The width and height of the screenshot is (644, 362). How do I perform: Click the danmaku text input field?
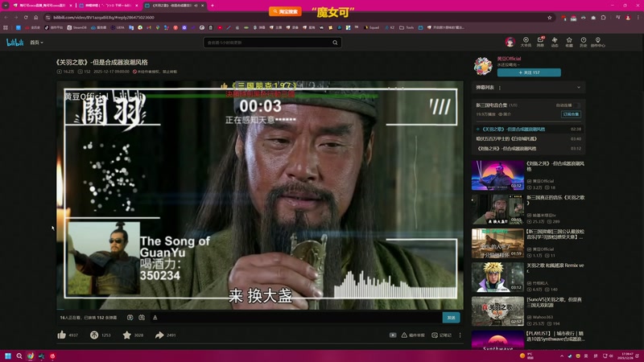coord(299,317)
